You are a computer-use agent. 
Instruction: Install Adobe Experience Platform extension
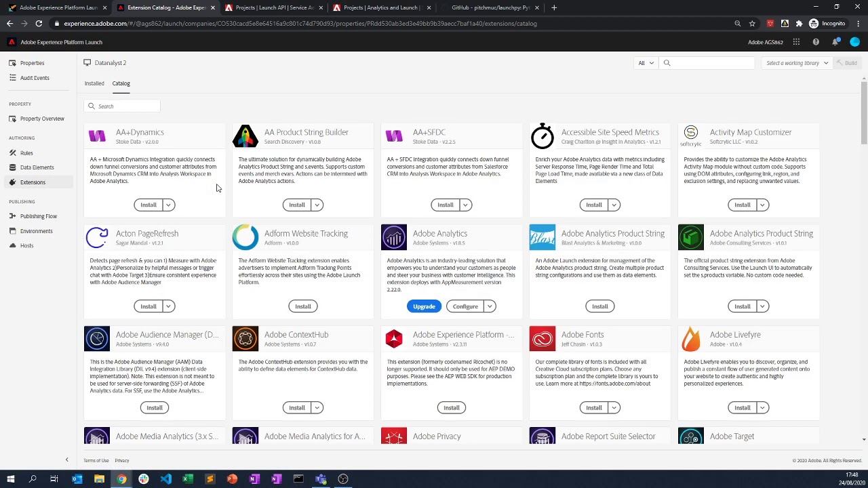click(x=452, y=407)
